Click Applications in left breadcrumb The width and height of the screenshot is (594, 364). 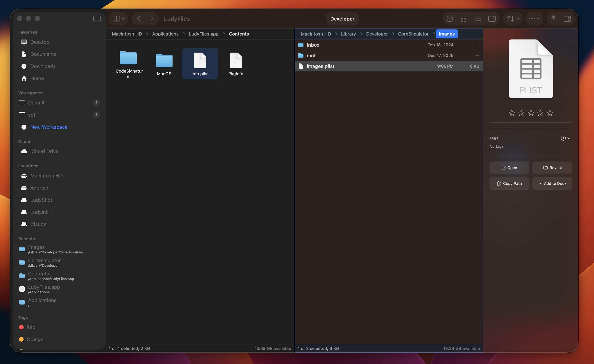coord(165,34)
